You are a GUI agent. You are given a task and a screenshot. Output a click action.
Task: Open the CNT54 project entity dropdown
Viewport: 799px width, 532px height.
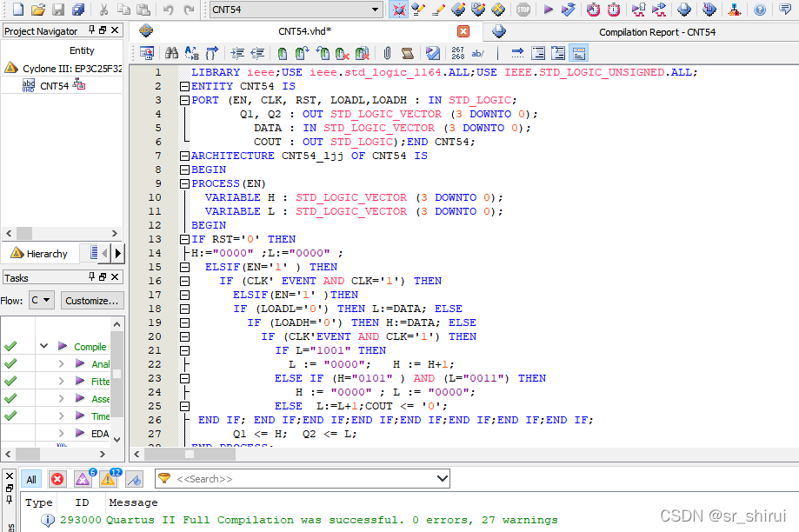[x=296, y=10]
